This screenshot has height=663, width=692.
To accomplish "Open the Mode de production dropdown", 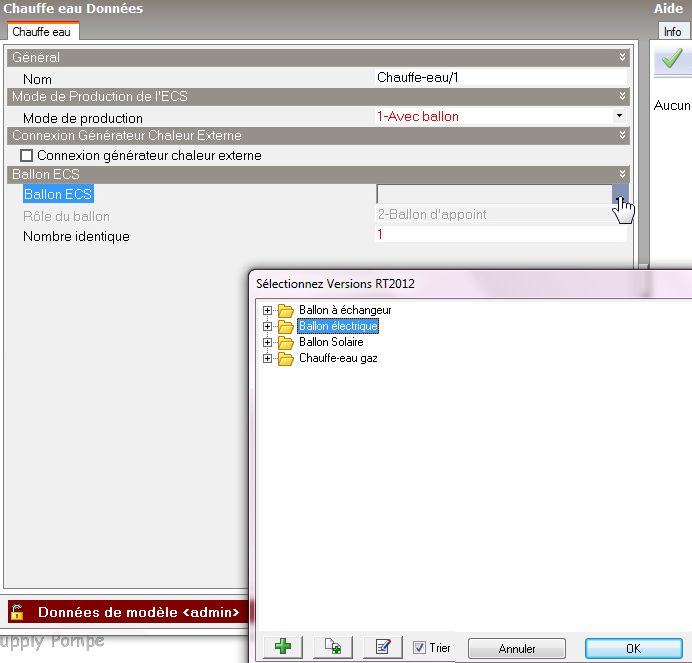I will (x=619, y=117).
